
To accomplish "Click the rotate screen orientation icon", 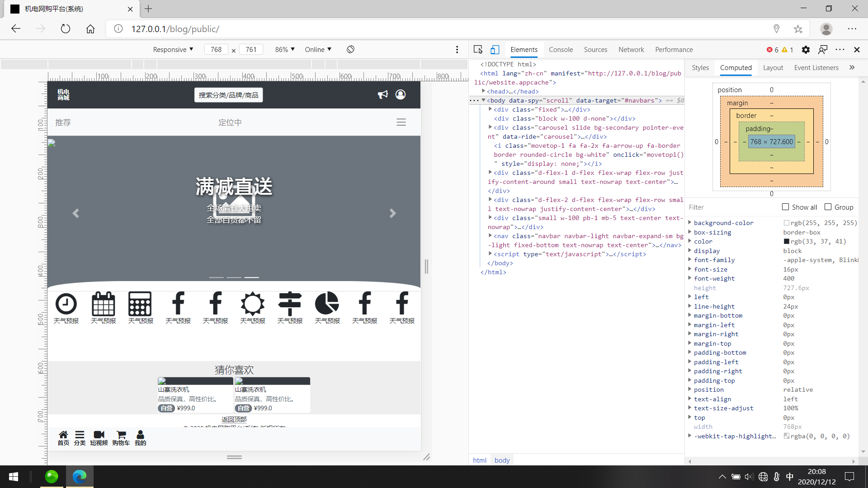I will coord(350,49).
